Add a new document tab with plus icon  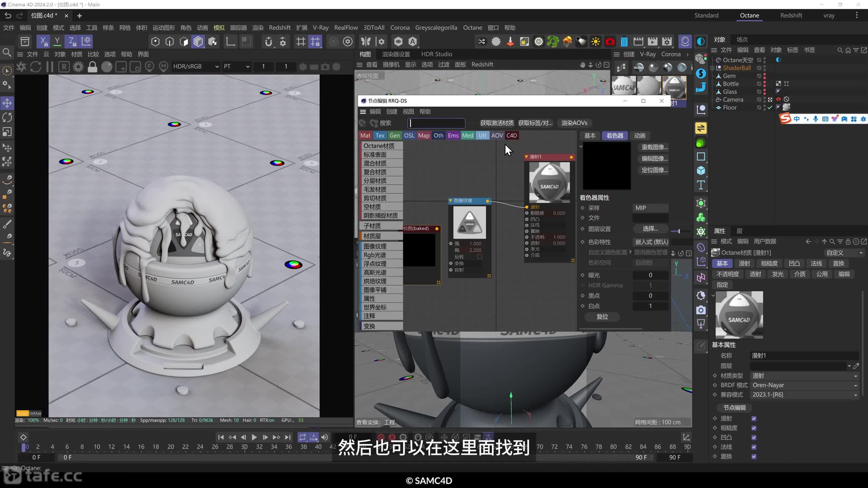pyautogui.click(x=79, y=16)
